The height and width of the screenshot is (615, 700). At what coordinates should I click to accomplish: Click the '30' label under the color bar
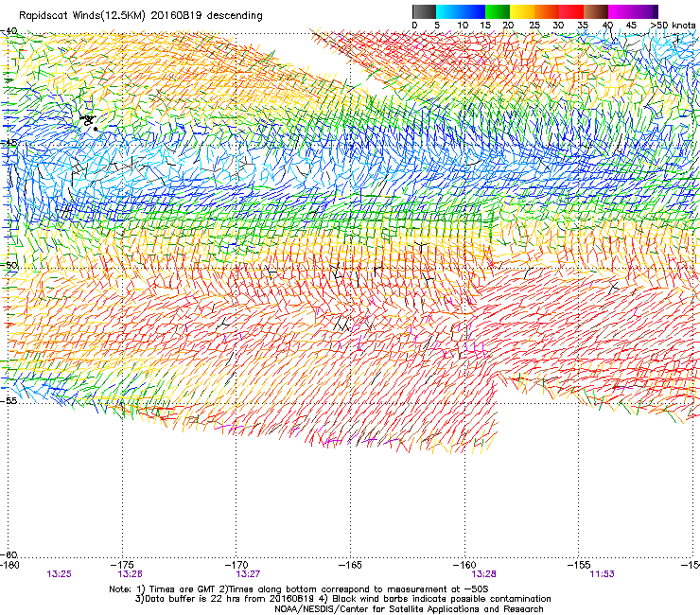tap(558, 26)
